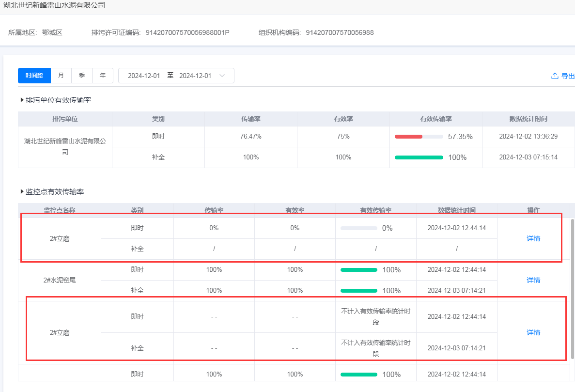Click the 2#立磨 name in the 0% row

(60, 238)
